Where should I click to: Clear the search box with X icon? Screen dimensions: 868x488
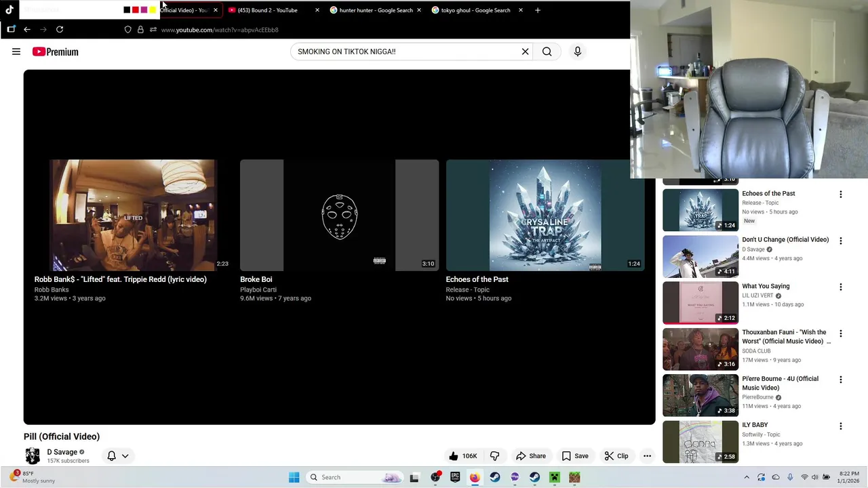[x=525, y=52]
